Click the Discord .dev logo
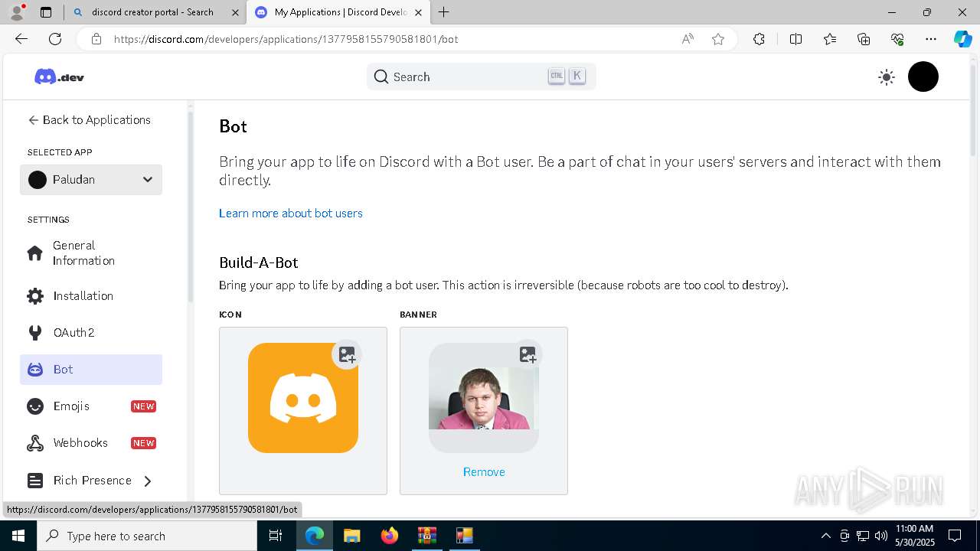The image size is (980, 551). (59, 77)
